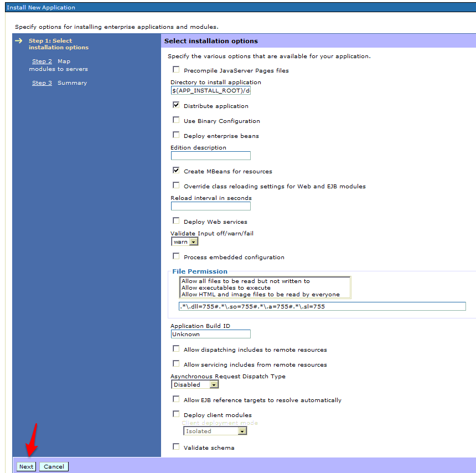Focus Directory to install application field
Viewport: 476px width, 473px height.
[x=211, y=90]
